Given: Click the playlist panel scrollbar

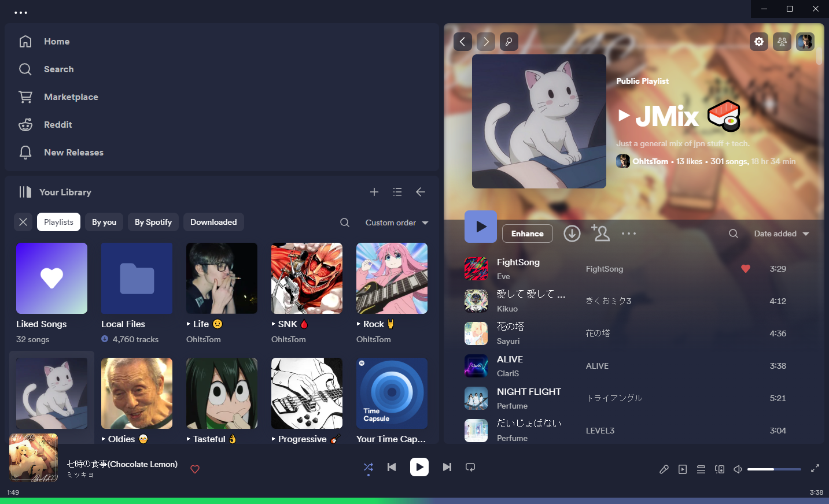Looking at the screenshot, I should 819,55.
